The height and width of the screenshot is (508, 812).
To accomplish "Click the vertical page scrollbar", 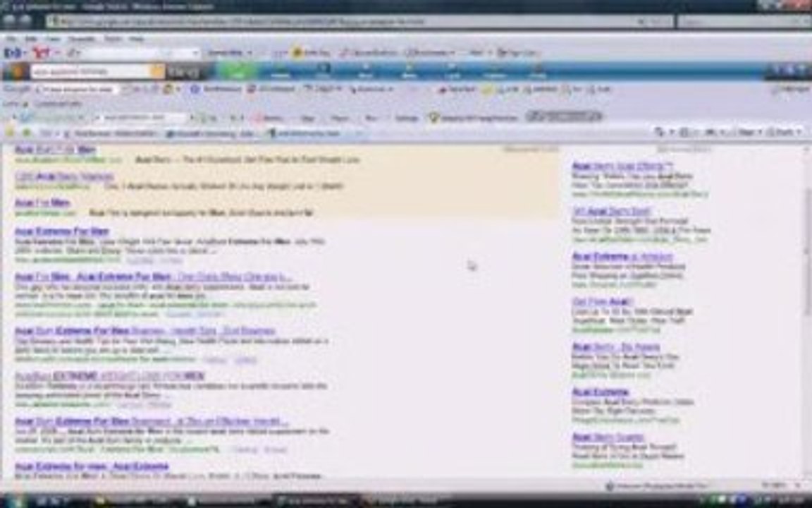I will (807, 251).
